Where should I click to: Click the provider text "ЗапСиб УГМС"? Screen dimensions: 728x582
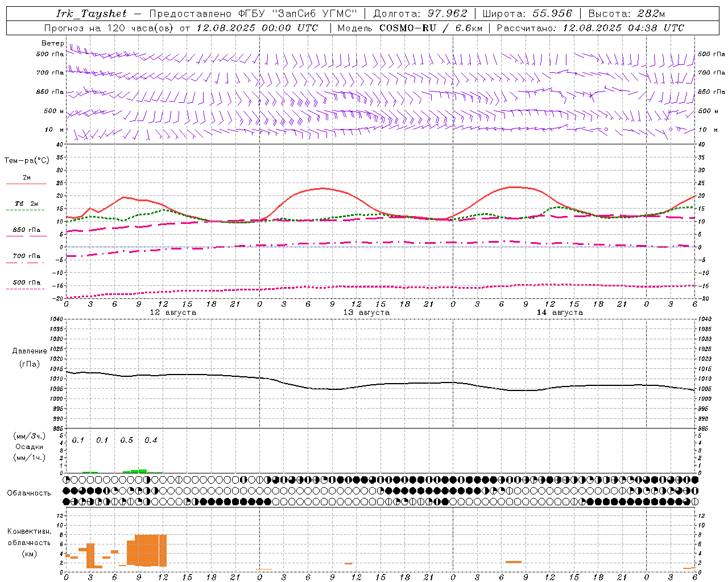point(315,14)
